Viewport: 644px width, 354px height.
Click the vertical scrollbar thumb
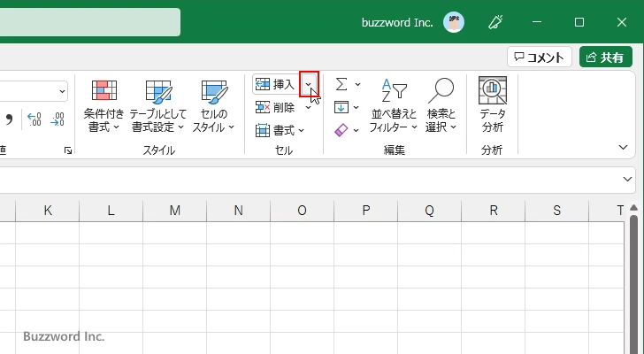(x=633, y=283)
